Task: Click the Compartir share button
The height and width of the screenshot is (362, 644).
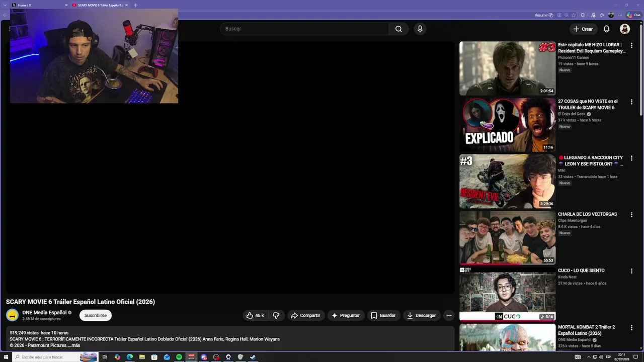Action: [x=306, y=316]
